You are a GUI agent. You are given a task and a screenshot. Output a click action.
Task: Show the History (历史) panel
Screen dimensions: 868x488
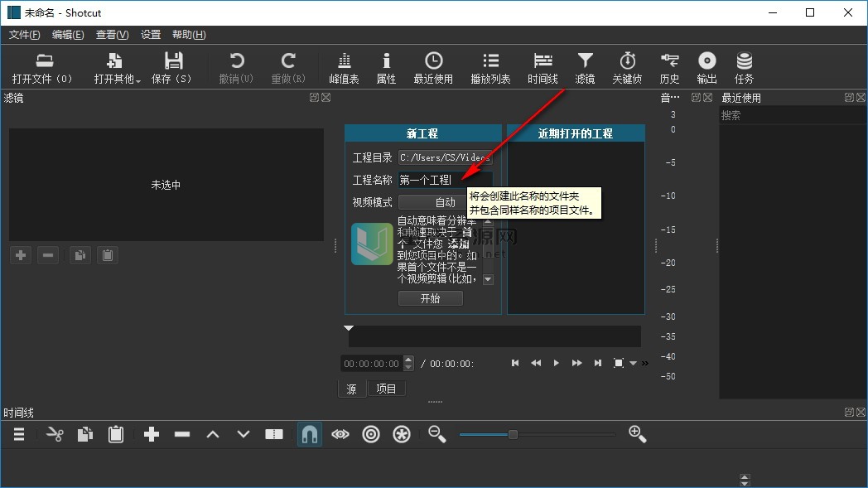pos(669,68)
